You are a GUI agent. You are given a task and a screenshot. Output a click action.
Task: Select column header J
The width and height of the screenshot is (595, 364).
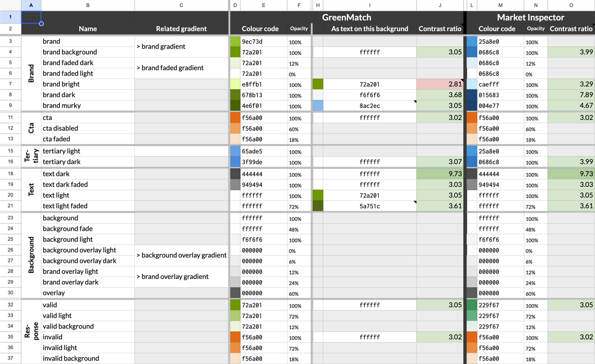(x=440, y=5)
